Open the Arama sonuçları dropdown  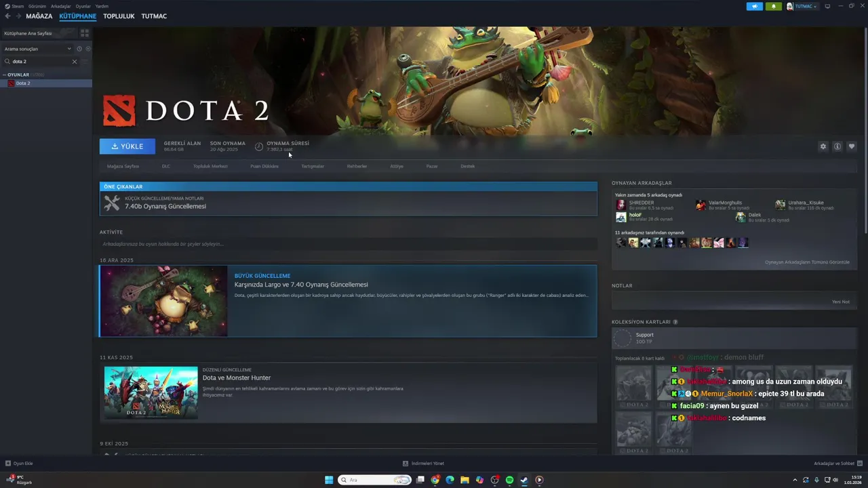click(x=37, y=49)
